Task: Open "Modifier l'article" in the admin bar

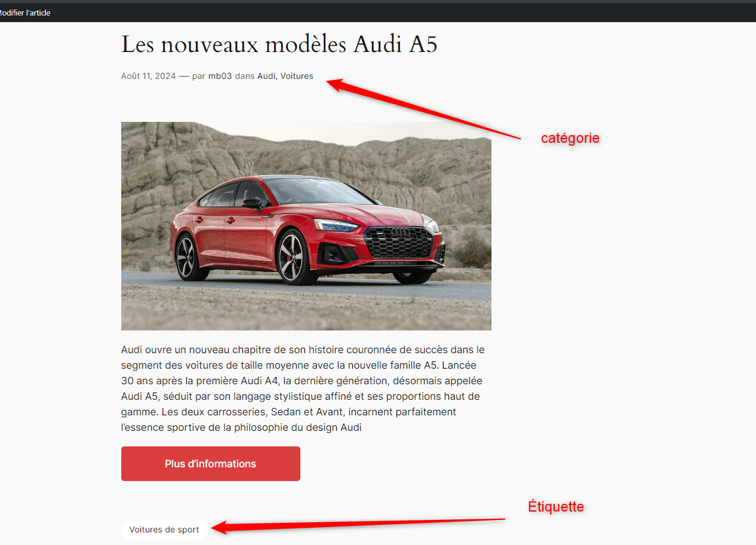Action: 25,13
